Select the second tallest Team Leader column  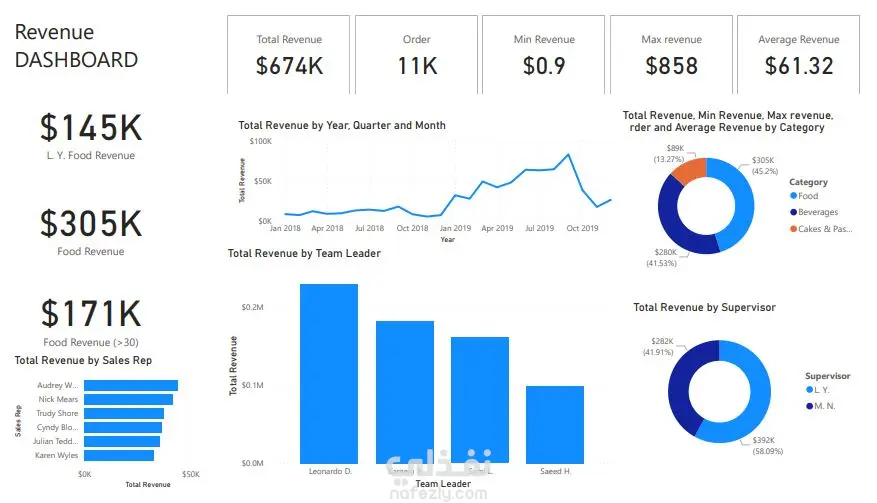(405, 392)
